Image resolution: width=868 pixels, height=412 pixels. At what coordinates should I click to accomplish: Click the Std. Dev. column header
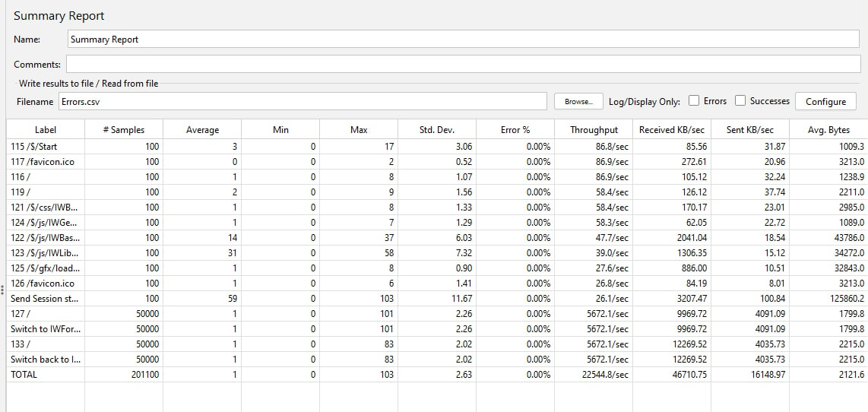436,130
